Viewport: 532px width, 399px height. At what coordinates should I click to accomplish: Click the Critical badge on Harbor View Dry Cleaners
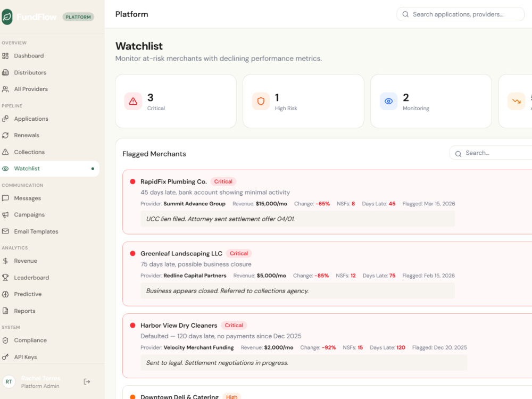coord(234,326)
